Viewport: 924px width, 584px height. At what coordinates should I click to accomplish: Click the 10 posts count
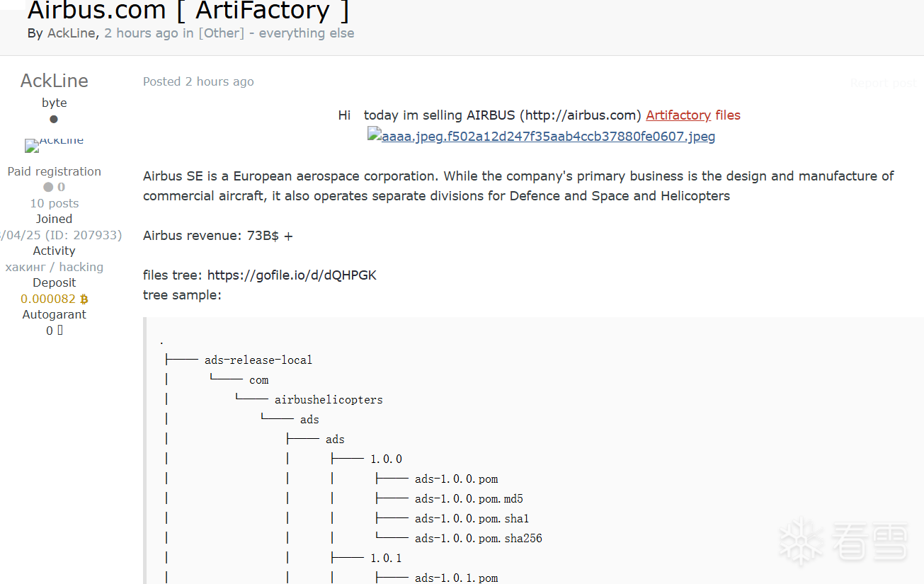54,204
